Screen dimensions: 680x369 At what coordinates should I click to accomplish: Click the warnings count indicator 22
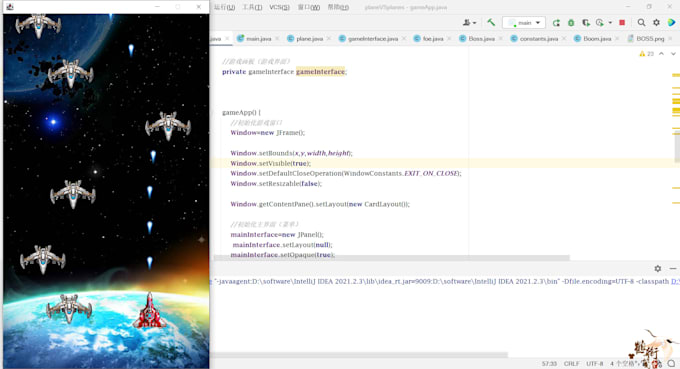[x=646, y=54]
